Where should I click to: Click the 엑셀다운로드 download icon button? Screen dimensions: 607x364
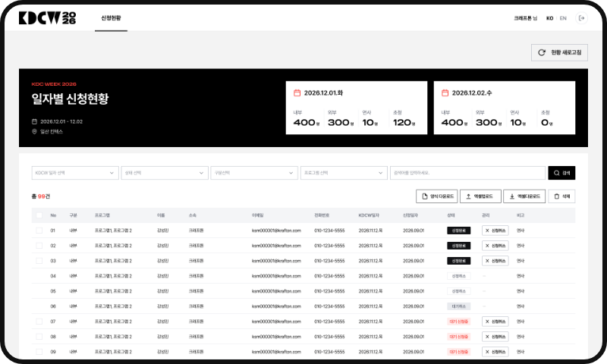tap(524, 196)
